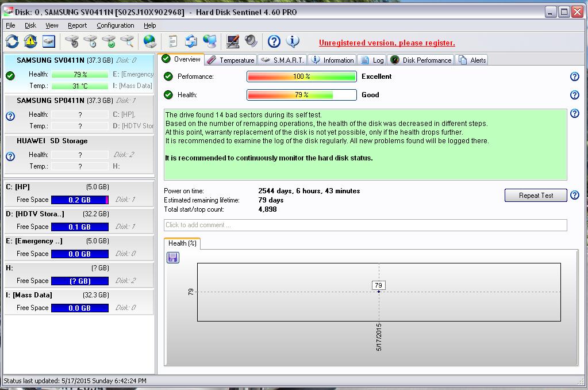The width and height of the screenshot is (588, 390).
Task: Click the Health 79 % bar in Overview
Action: [x=302, y=95]
